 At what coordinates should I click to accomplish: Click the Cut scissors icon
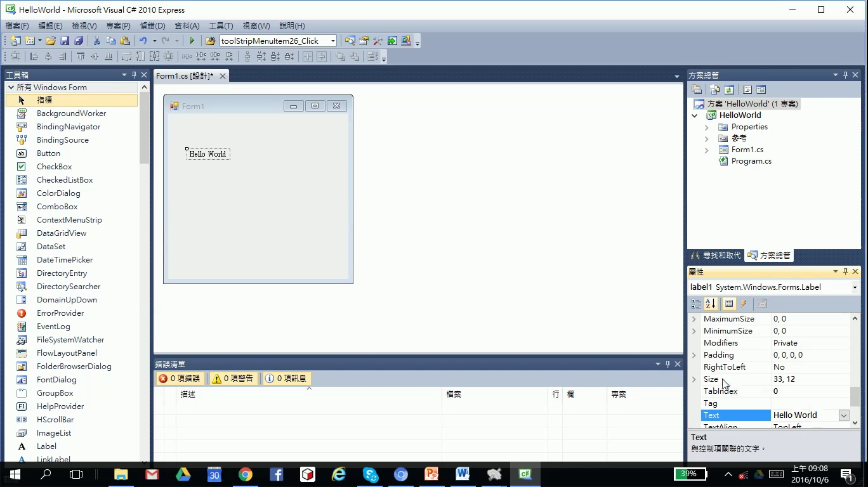(x=96, y=41)
